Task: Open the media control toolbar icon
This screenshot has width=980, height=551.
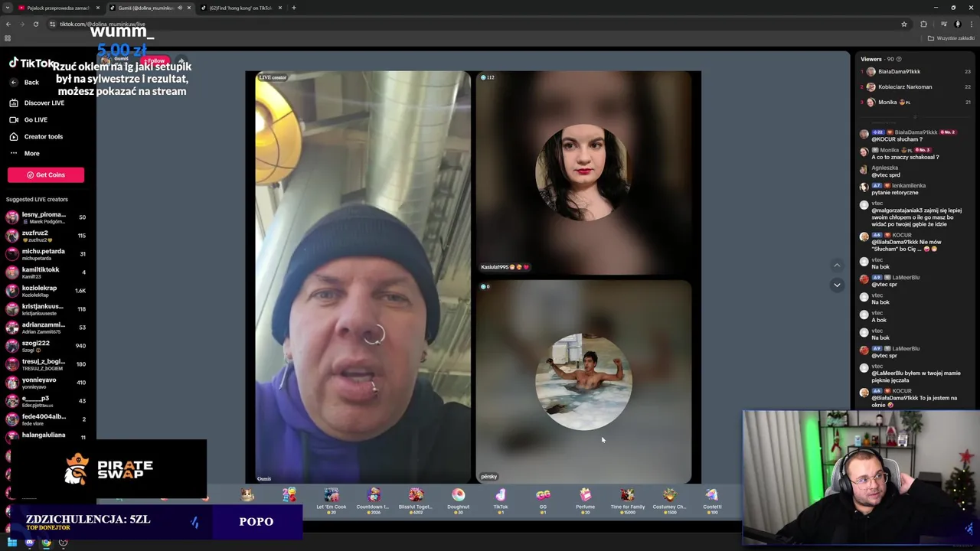Action: pos(943,24)
